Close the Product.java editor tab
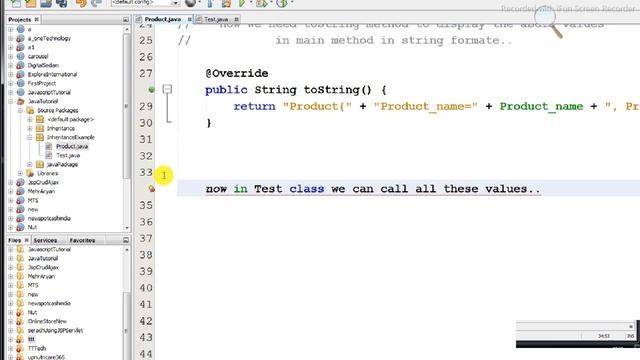Screen dimensions: 640x360 190,19
